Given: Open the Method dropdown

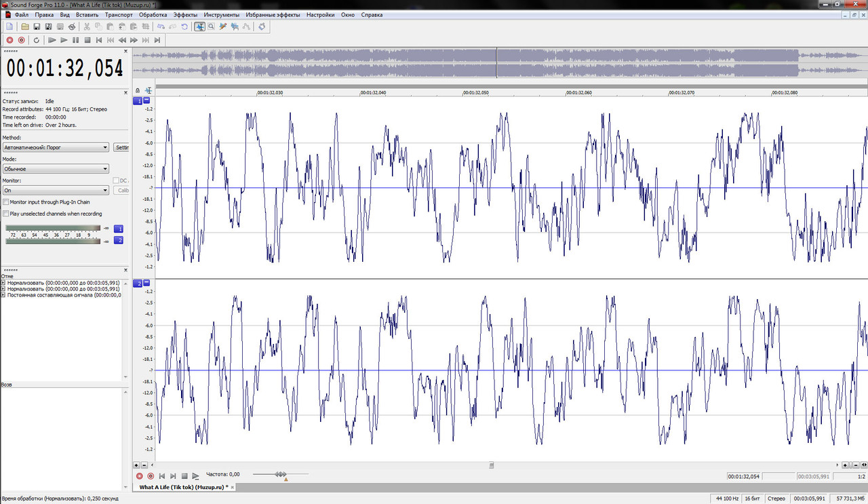Looking at the screenshot, I should (56, 147).
